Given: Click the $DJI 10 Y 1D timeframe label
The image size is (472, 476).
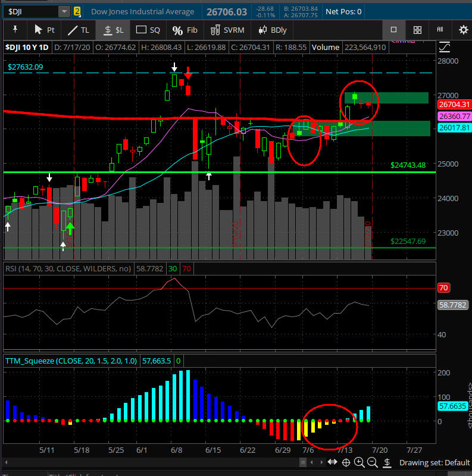Looking at the screenshot, I should coord(27,47).
